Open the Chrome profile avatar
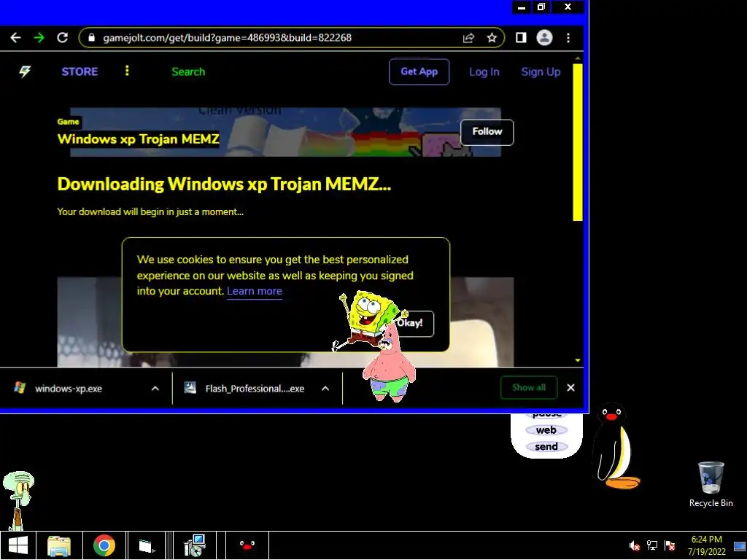The height and width of the screenshot is (560, 747). click(544, 38)
